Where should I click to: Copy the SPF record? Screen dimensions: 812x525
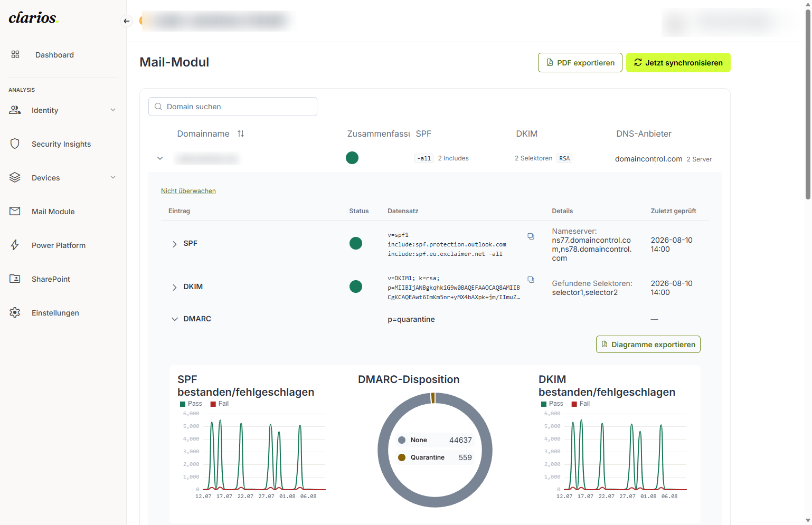click(531, 236)
